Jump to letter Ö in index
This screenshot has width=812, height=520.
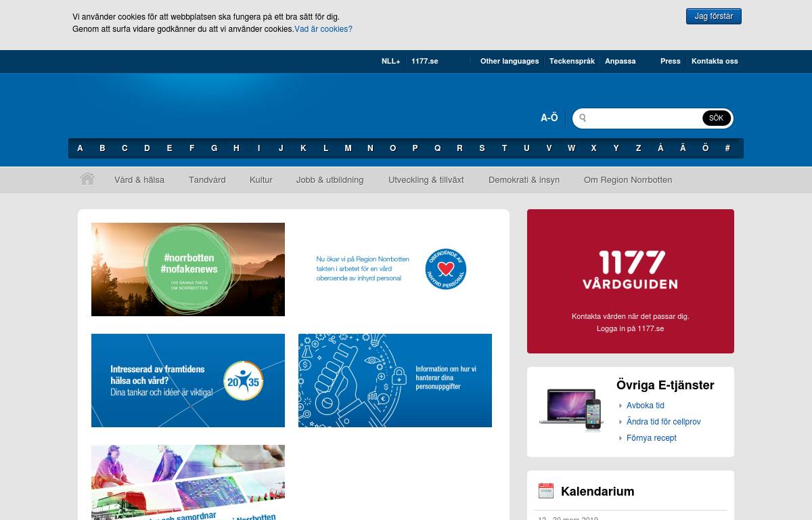click(x=705, y=148)
